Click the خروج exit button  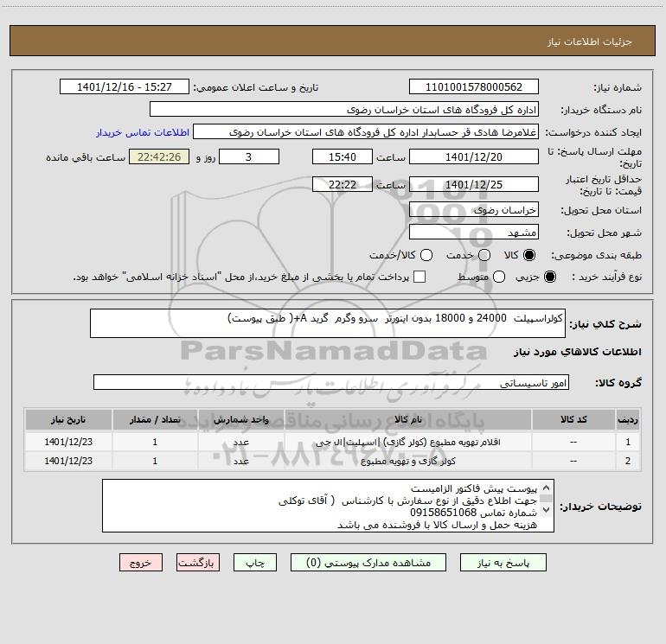(141, 563)
